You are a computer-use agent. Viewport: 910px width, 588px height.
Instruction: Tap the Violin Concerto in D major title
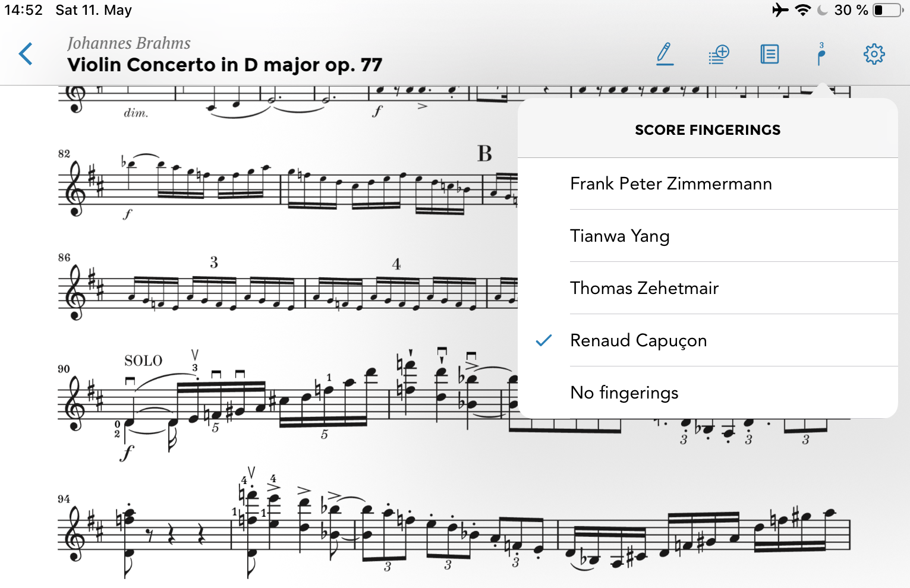(x=225, y=65)
